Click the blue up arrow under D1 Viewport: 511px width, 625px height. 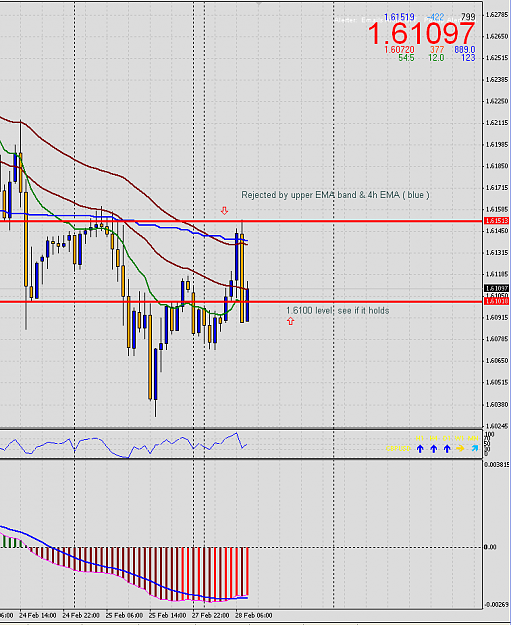[x=447, y=449]
